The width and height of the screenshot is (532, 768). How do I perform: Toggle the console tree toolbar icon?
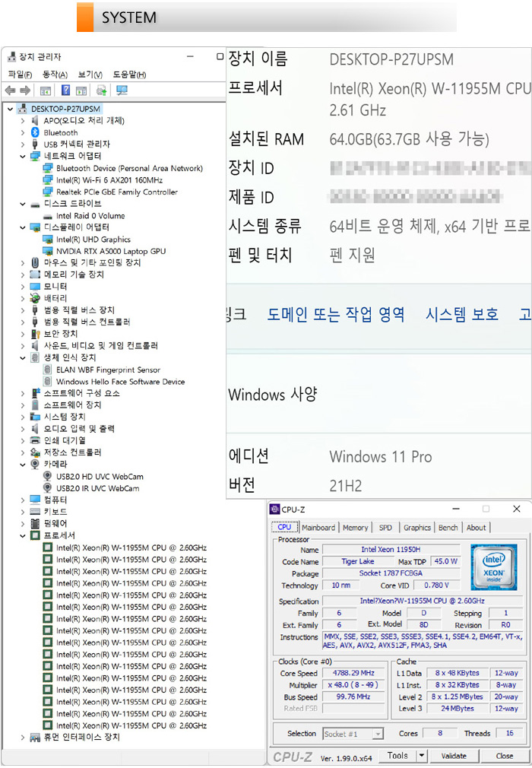(x=45, y=90)
